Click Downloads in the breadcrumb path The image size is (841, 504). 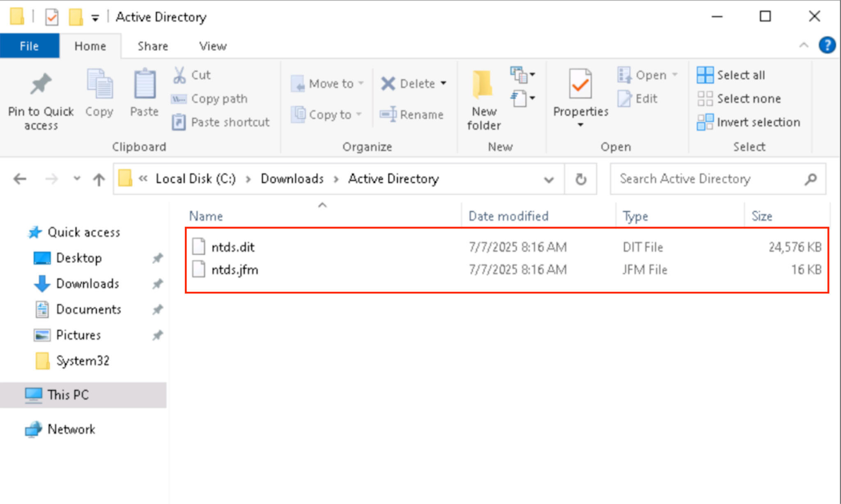tap(292, 179)
